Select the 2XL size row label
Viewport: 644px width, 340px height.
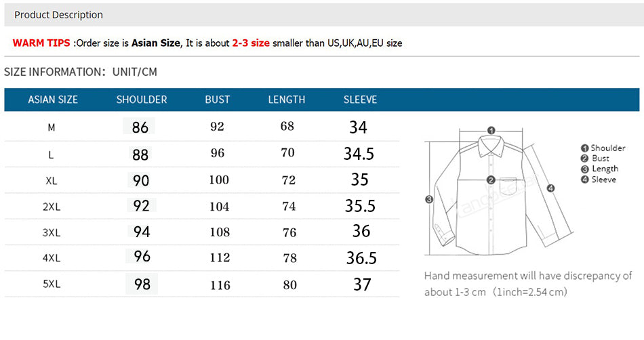click(52, 207)
